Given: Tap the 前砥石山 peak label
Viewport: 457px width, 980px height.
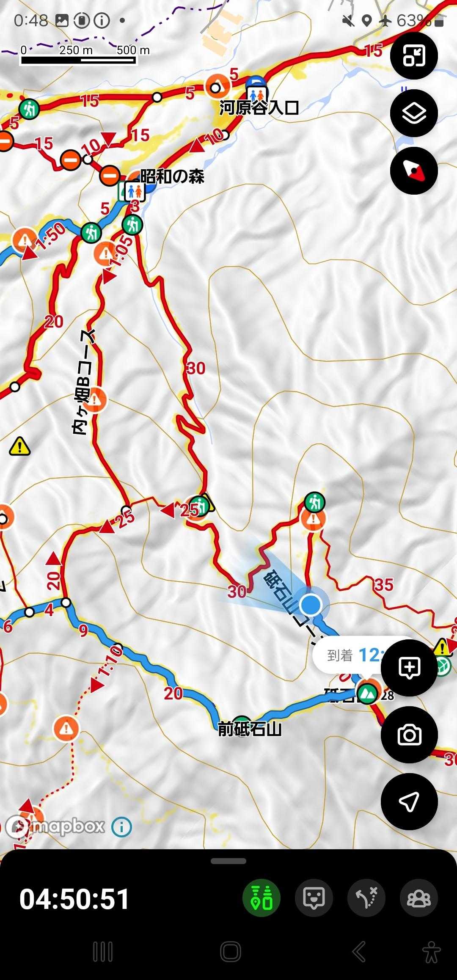Looking at the screenshot, I should [250, 729].
